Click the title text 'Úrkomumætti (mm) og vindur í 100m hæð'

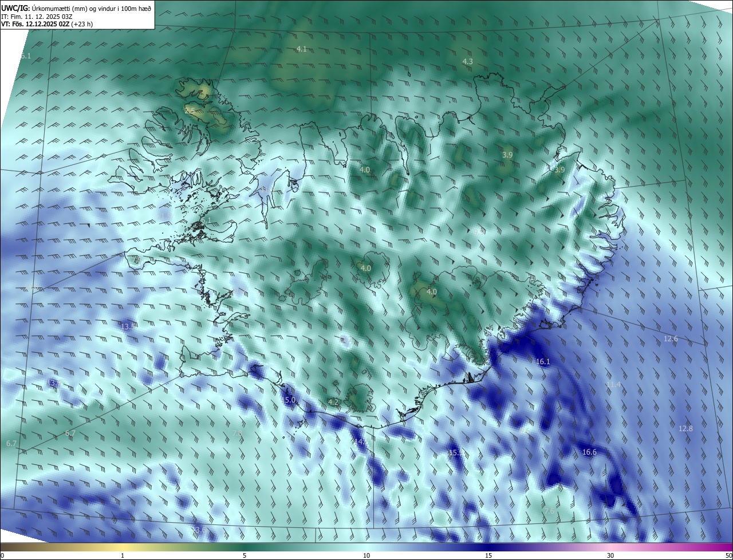point(91,7)
